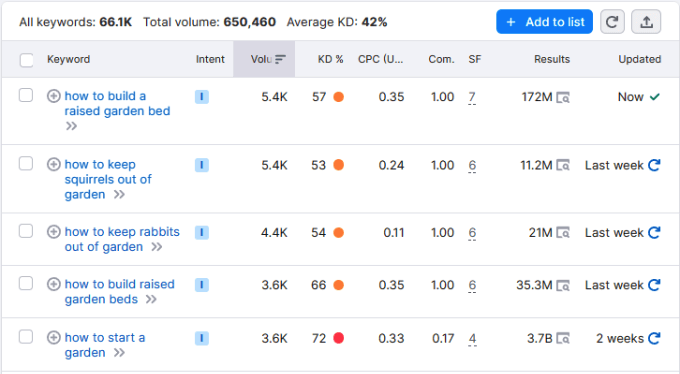Screen dimensions: 680x374
Task: Check the box for 'how to keep squirrels out of garden'
Action: tap(26, 164)
